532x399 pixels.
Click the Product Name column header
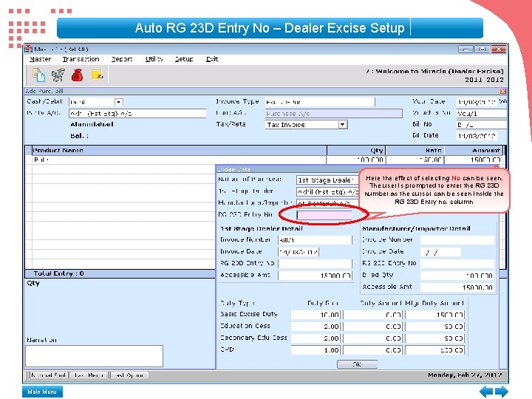[179, 150]
